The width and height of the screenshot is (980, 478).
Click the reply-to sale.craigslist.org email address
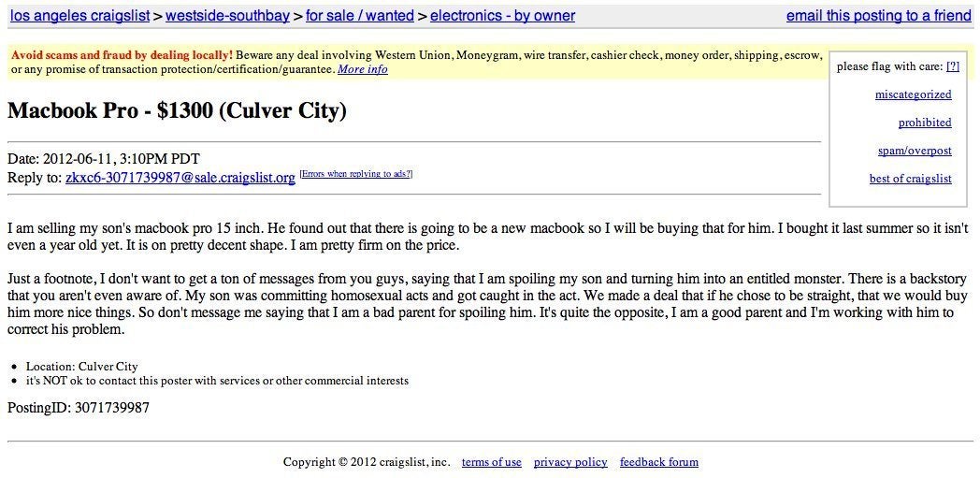tap(180, 178)
